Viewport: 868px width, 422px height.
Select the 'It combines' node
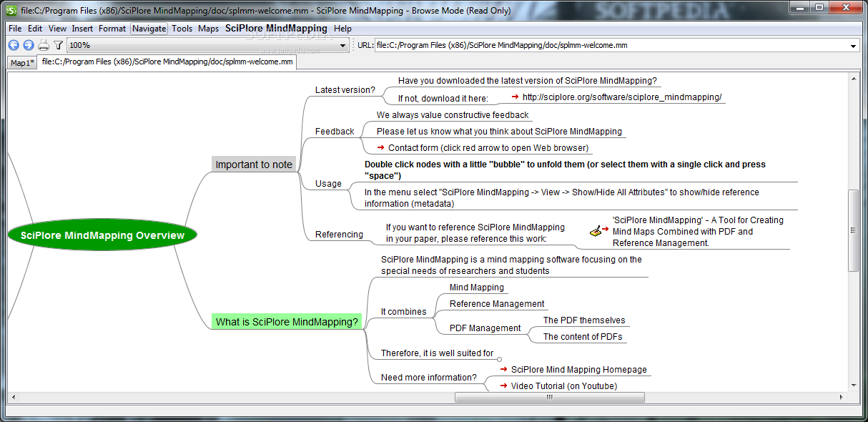pos(403,312)
